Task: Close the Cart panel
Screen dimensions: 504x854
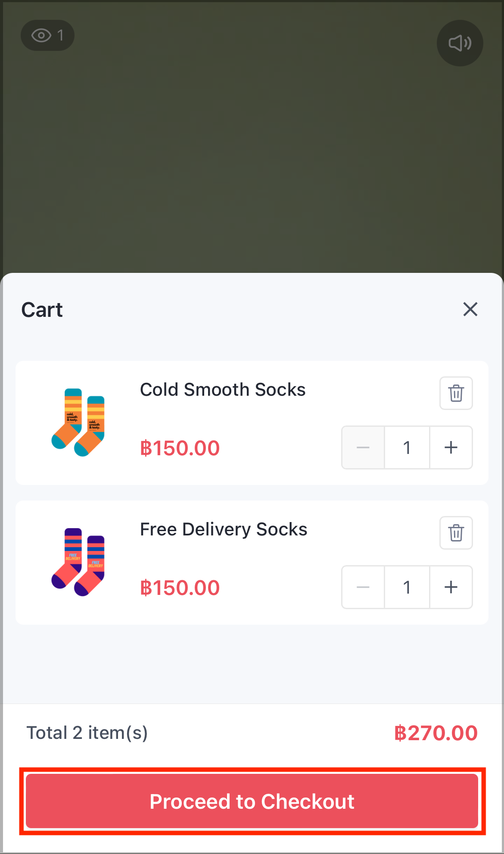Action: (470, 309)
